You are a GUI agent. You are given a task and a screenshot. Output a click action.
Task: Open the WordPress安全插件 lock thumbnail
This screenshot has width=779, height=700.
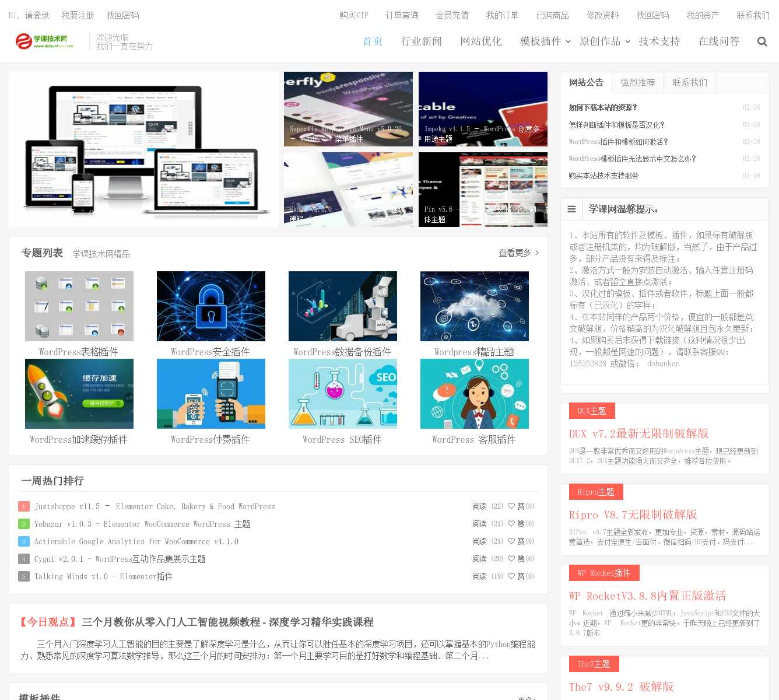click(x=211, y=306)
